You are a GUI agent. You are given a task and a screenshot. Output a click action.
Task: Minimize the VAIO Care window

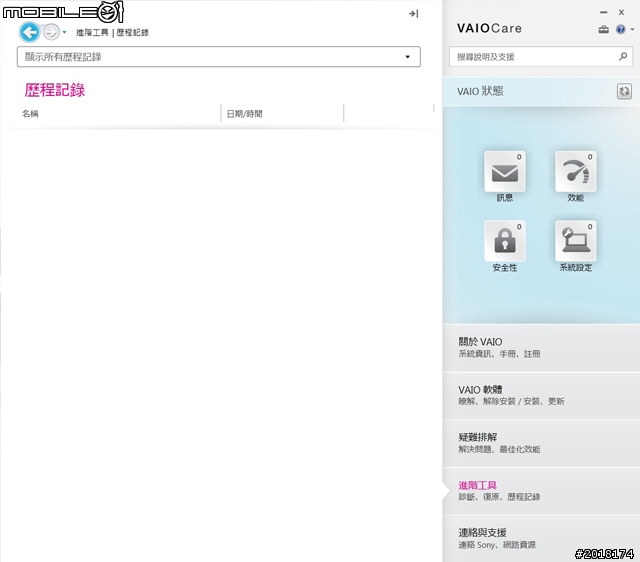click(604, 13)
